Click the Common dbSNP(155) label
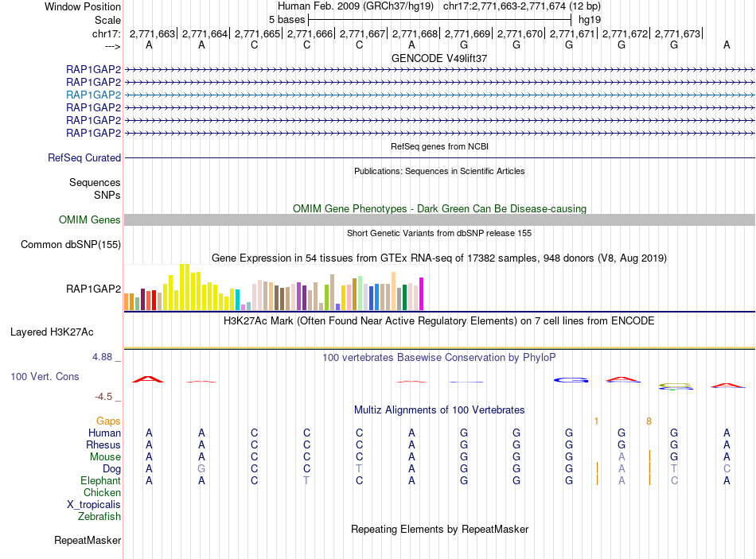Viewport: 756px width, 559px height. click(71, 244)
